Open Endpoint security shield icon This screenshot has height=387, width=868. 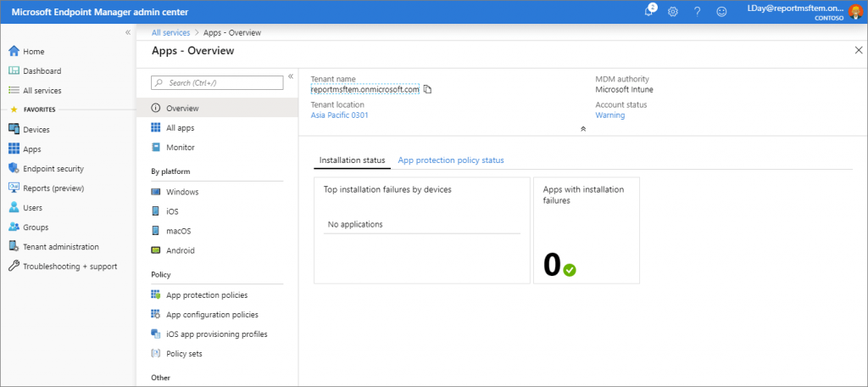coord(14,169)
